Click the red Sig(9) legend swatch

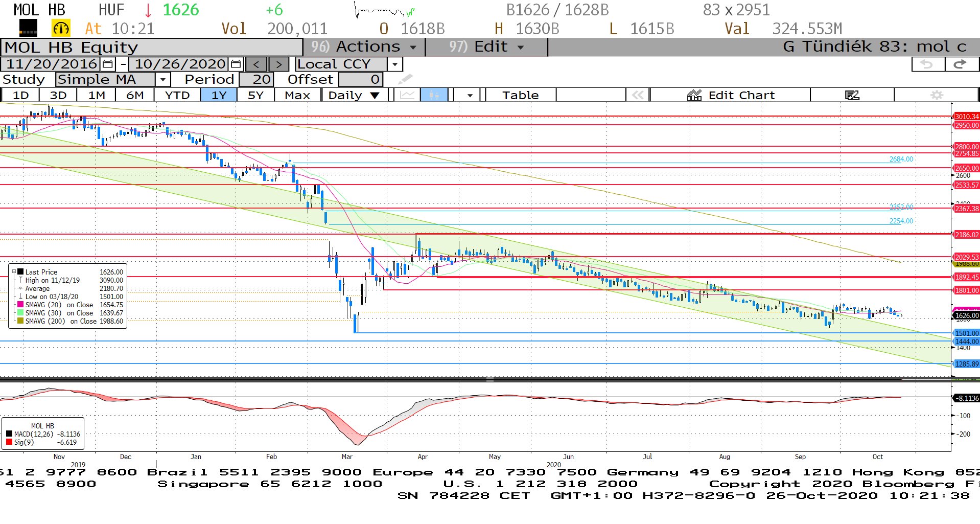(9, 442)
